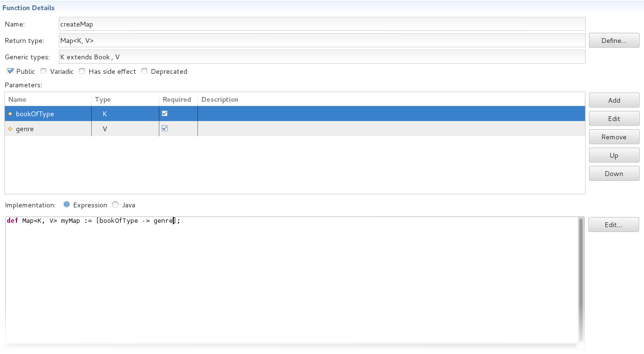Click the Edit parameter button
The width and height of the screenshot is (644, 354).
614,119
